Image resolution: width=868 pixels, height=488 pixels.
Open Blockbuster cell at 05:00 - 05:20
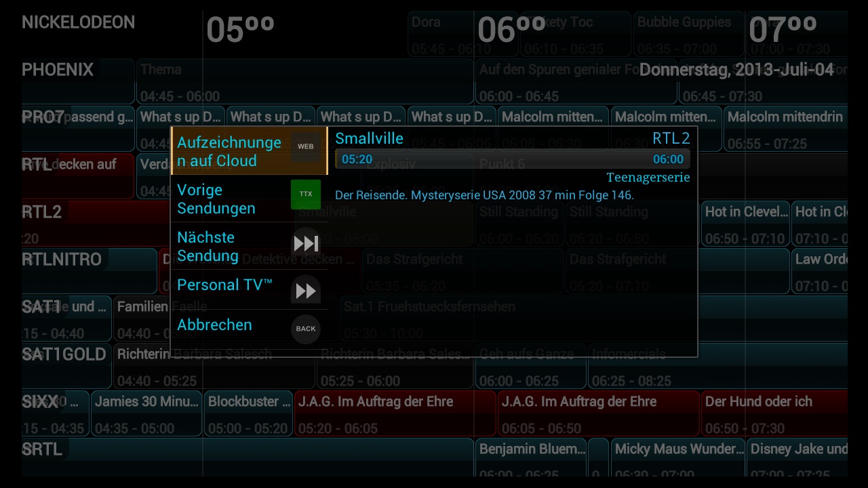(x=248, y=413)
